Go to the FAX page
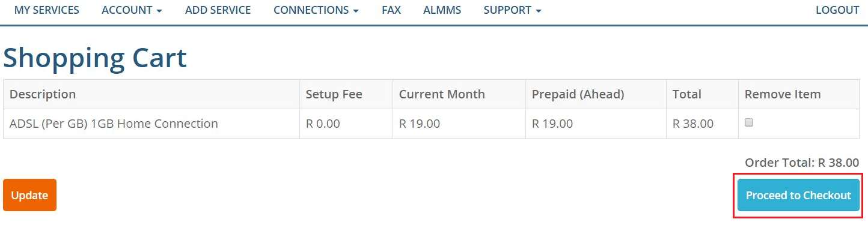The height and width of the screenshot is (225, 868). 391,10
